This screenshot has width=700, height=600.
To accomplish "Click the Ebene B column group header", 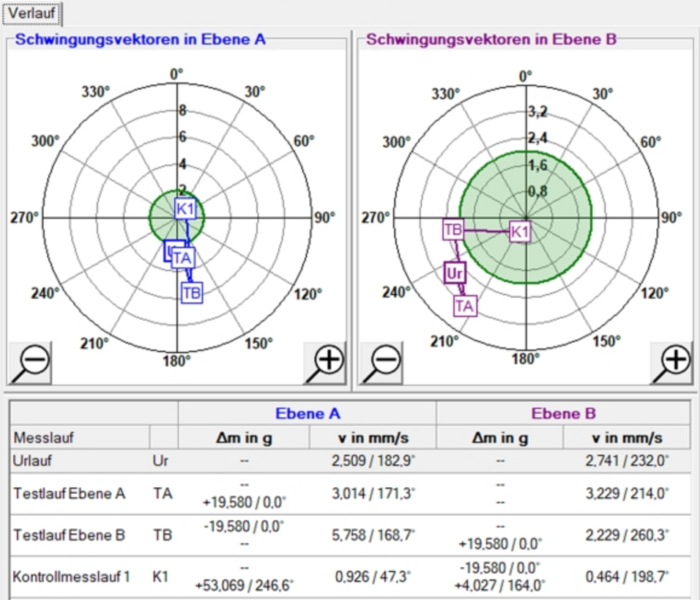I will coord(563,414).
